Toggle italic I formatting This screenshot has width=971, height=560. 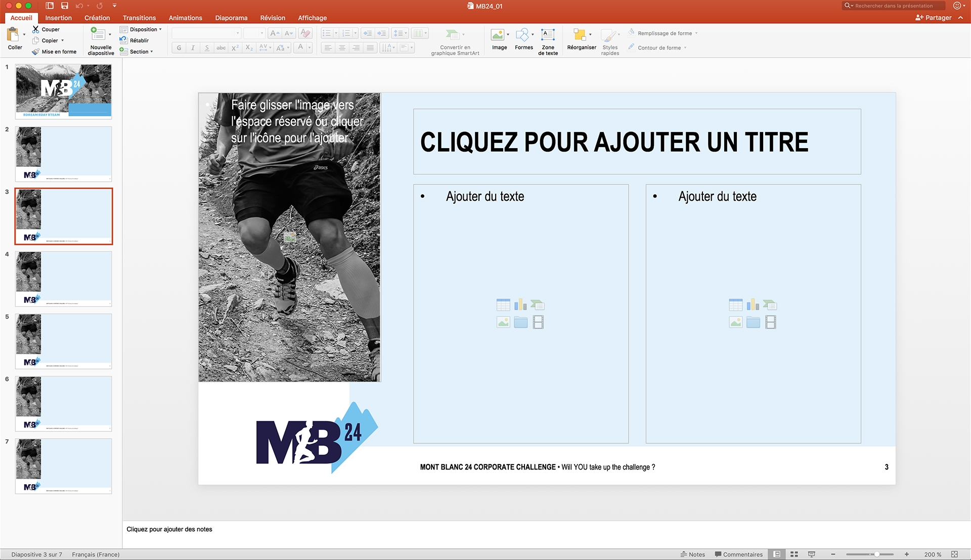pyautogui.click(x=193, y=48)
